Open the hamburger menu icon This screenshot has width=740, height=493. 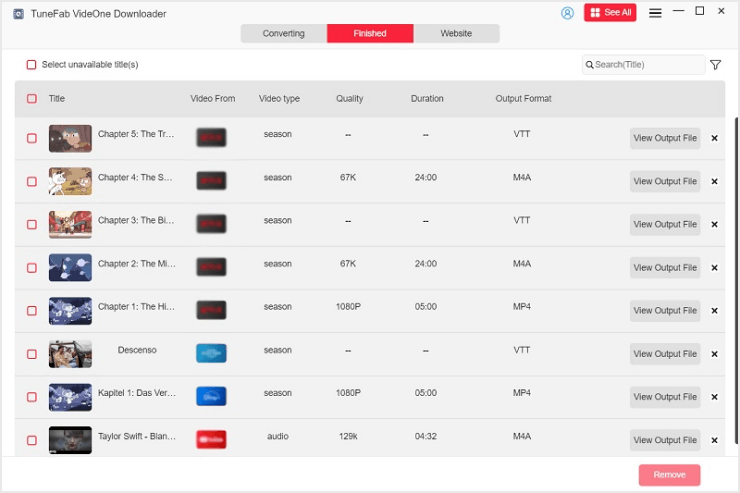pos(655,13)
